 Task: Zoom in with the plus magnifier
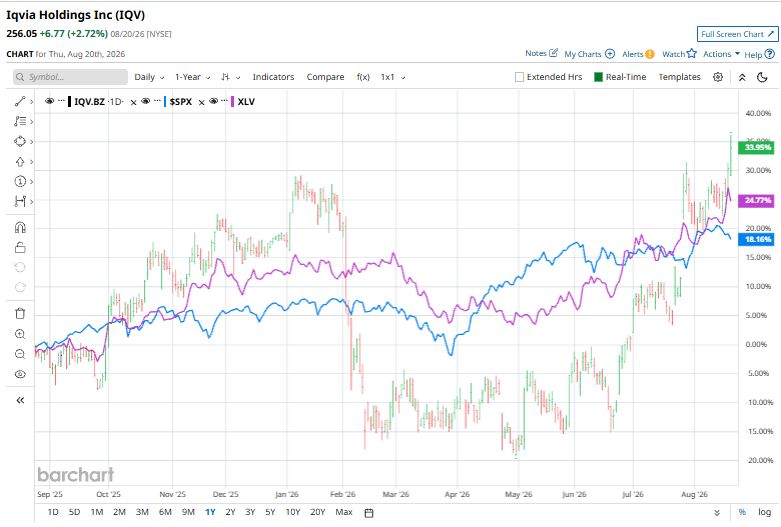20,334
